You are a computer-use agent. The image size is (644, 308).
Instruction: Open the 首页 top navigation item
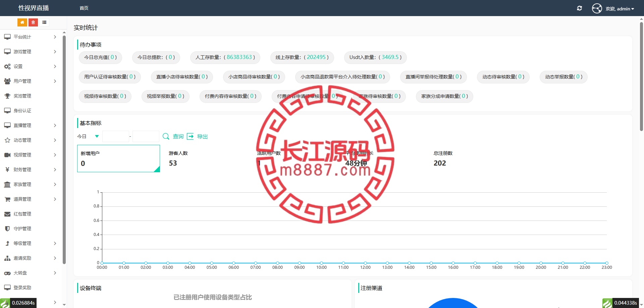(x=84, y=8)
